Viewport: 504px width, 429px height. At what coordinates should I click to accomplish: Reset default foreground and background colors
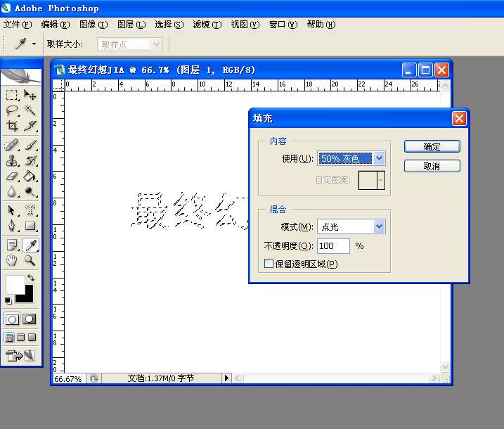point(8,301)
